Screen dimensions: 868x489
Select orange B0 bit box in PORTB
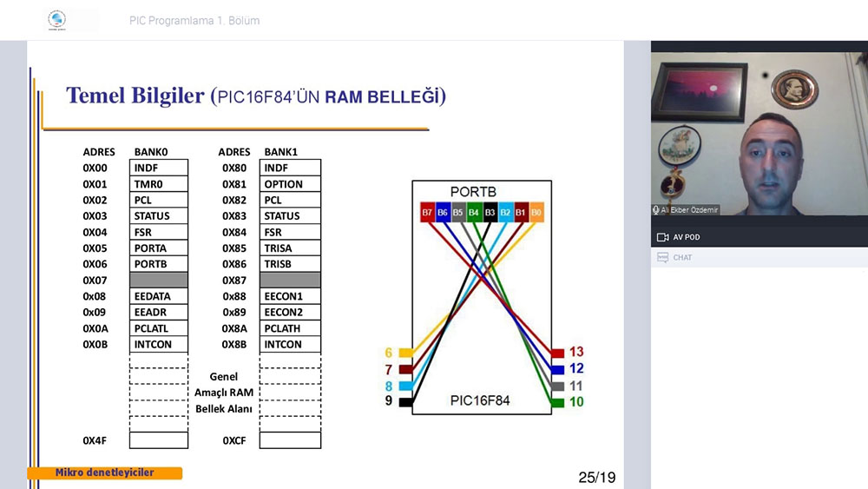click(x=536, y=213)
